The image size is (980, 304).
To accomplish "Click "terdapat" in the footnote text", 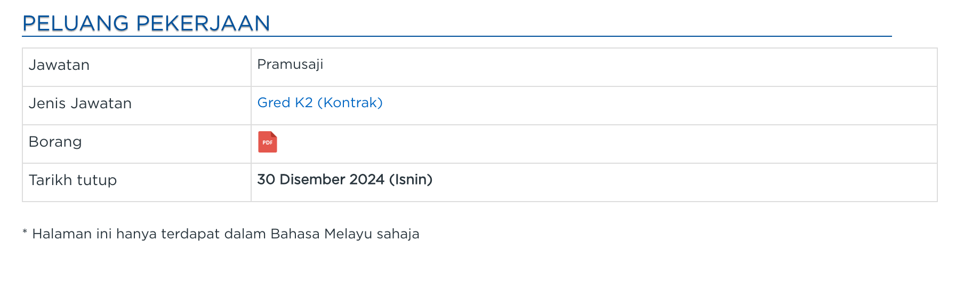I will [190, 234].
